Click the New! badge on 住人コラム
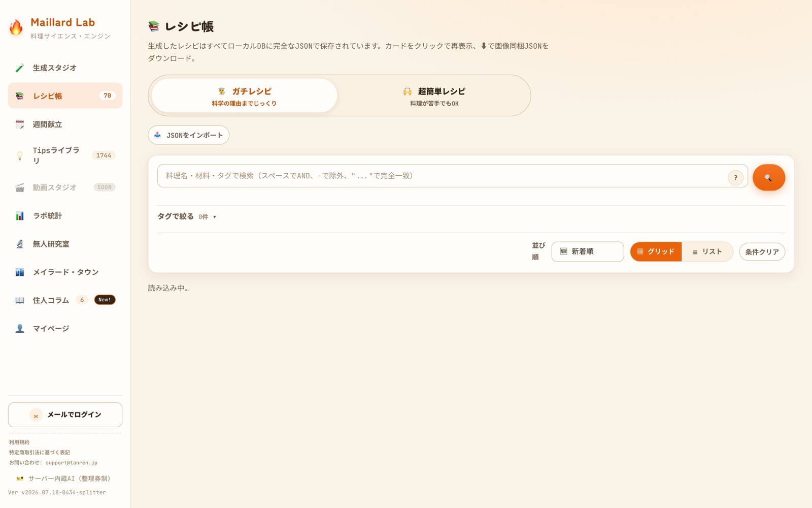This screenshot has width=812, height=508. 105,300
